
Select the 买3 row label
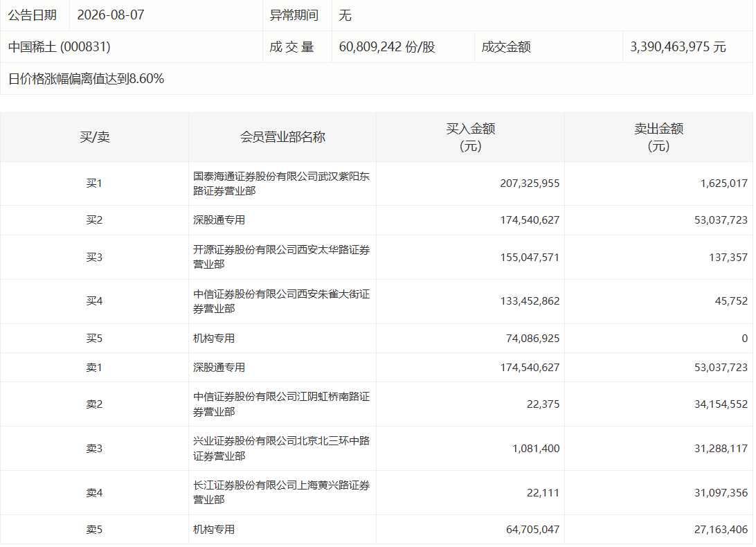click(x=94, y=257)
